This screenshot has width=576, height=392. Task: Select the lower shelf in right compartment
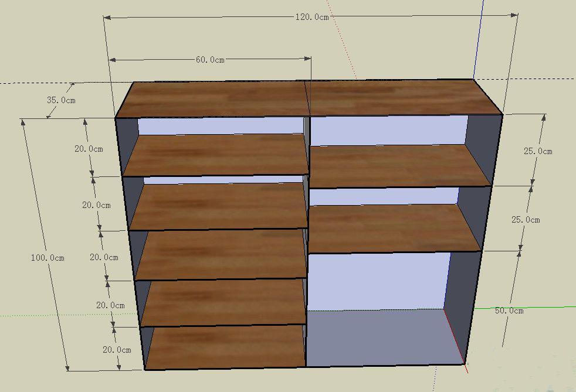393,227
